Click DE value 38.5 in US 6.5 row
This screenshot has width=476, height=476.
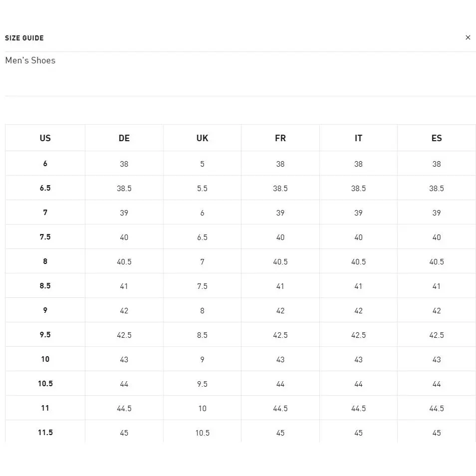click(124, 189)
